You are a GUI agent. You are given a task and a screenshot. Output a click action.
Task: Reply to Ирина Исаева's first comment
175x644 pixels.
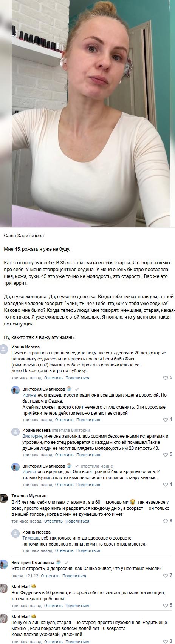(53, 377)
